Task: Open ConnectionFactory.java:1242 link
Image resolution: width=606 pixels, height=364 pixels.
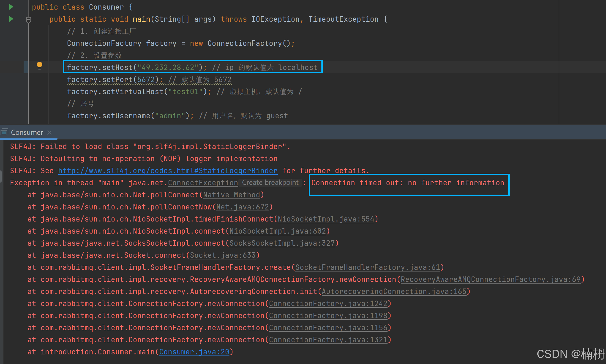Action: pos(328,304)
